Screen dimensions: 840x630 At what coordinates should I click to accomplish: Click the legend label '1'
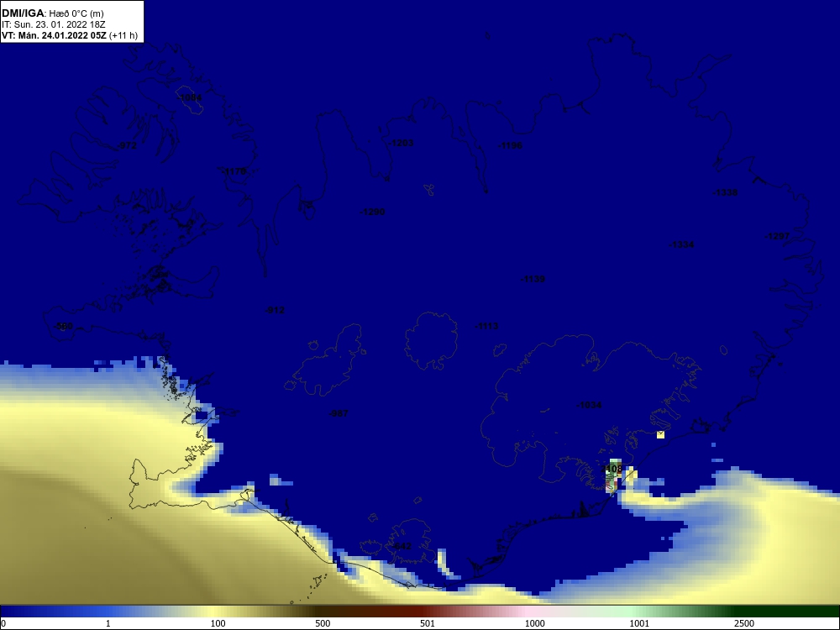pyautogui.click(x=108, y=623)
